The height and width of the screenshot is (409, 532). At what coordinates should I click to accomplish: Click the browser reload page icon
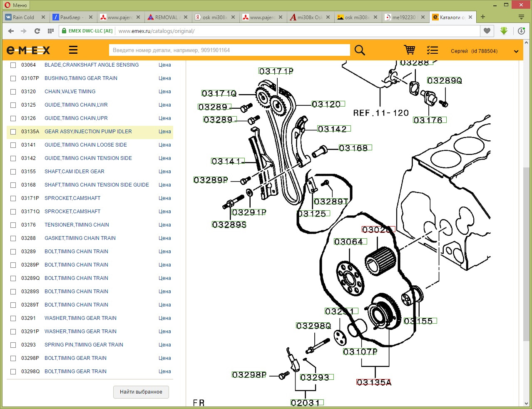click(37, 31)
